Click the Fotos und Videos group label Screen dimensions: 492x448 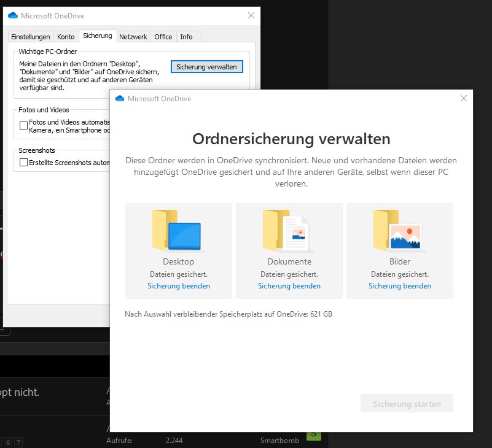click(44, 110)
